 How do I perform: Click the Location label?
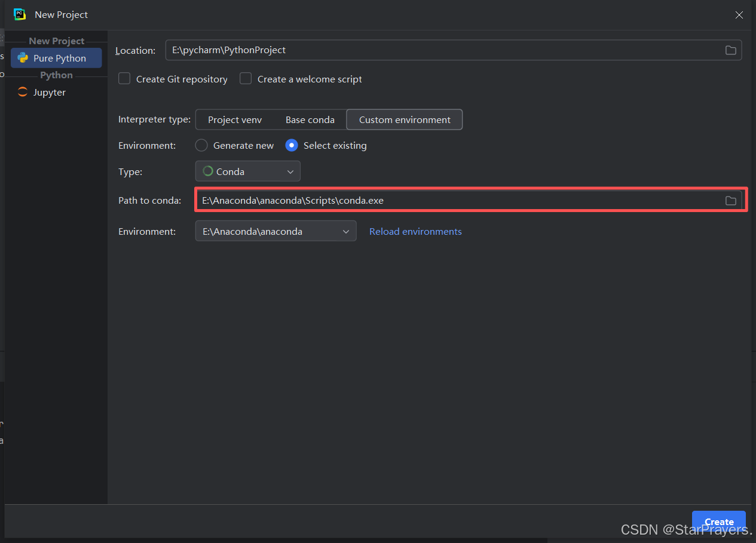coord(135,51)
